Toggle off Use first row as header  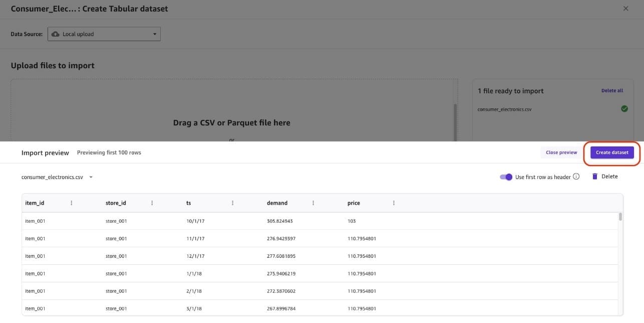click(506, 177)
